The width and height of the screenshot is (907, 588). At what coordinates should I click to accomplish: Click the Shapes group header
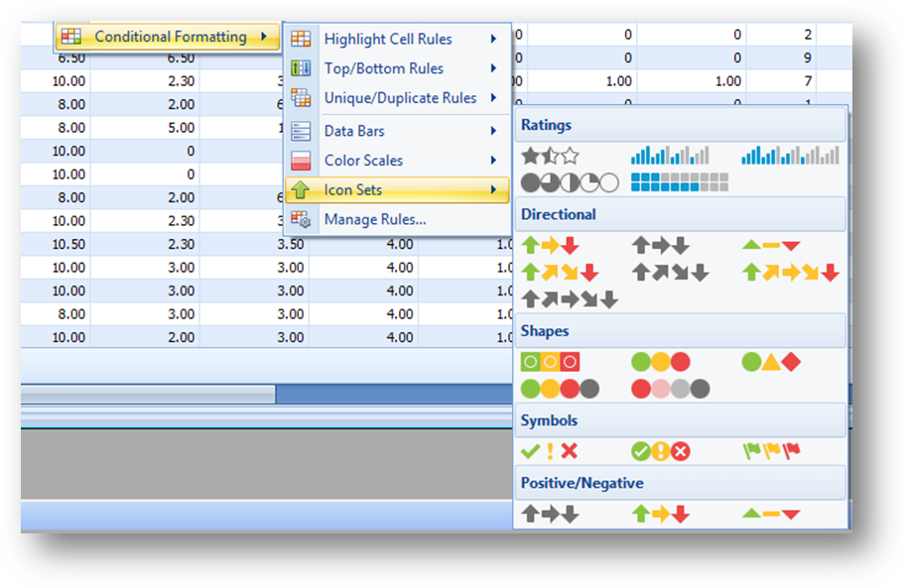click(x=681, y=331)
